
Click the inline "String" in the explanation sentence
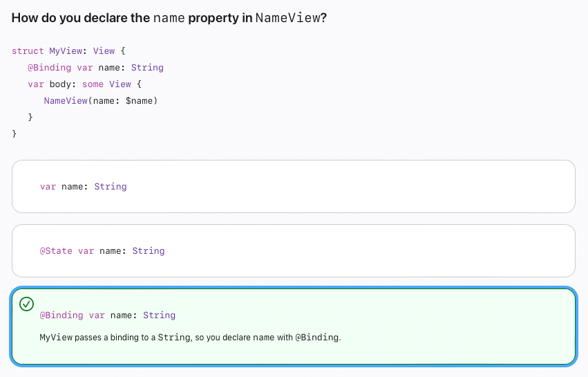[x=174, y=338]
